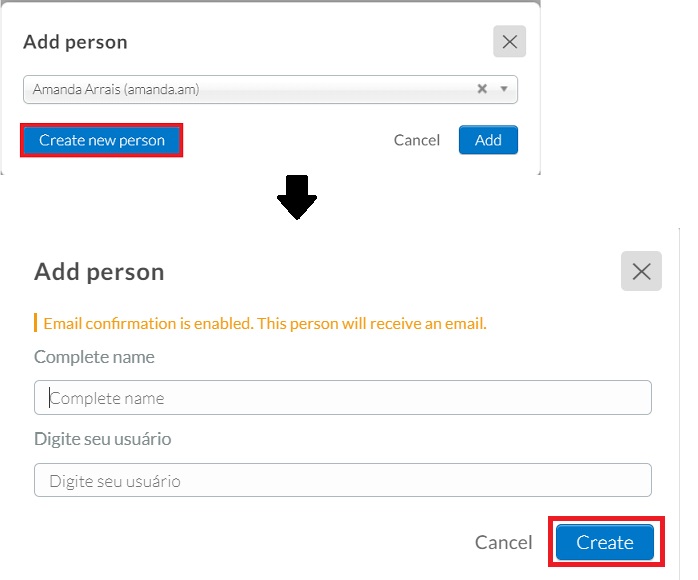Viewport: 698px width, 580px height.
Task: Cancel the upper Add person dialog
Action: pyautogui.click(x=417, y=140)
